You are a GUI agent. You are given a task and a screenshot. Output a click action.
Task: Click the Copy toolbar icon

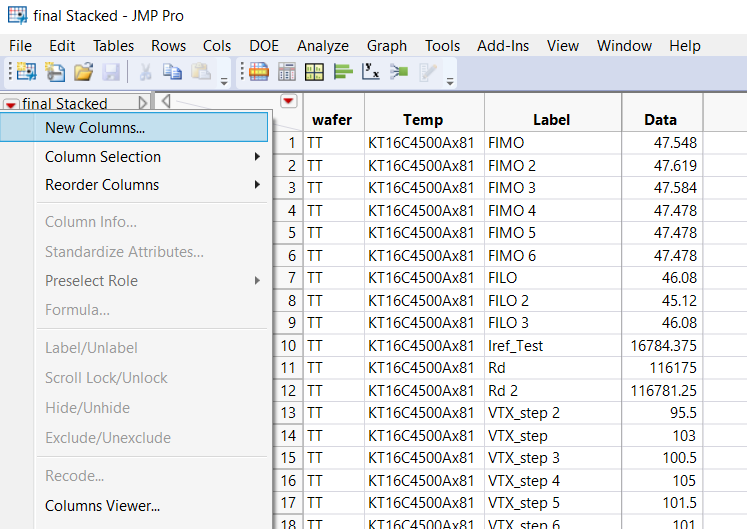coord(172,72)
